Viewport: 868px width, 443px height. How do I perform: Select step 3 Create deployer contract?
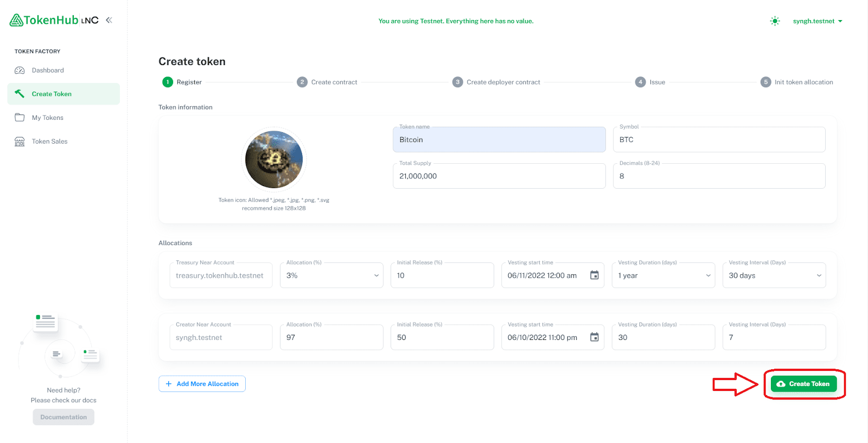click(496, 82)
